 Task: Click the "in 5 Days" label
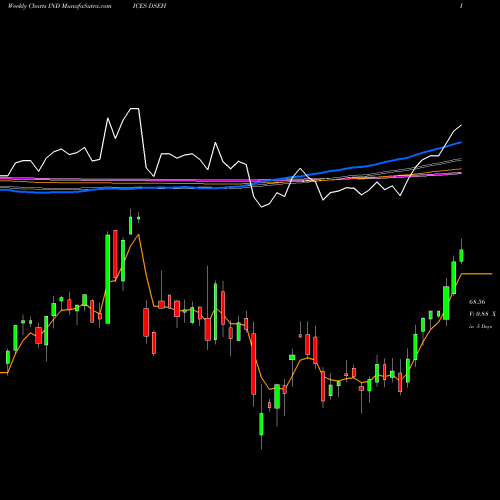(x=480, y=327)
